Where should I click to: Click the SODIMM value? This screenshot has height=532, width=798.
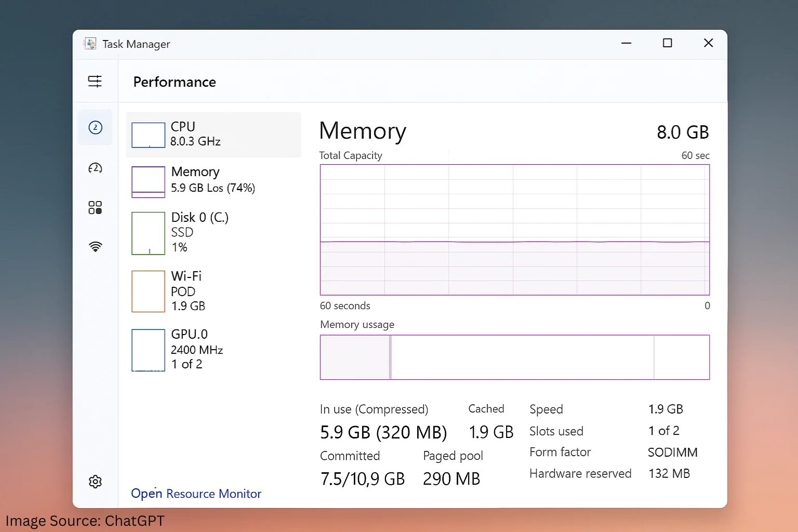(673, 453)
